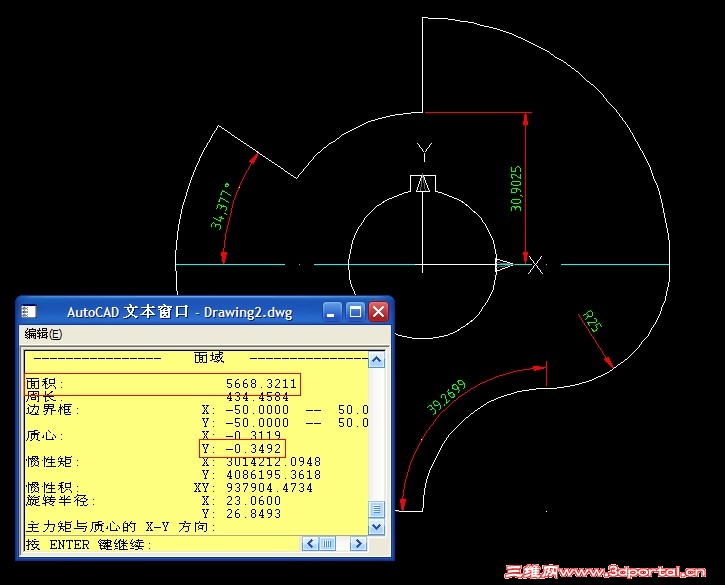Click the 边界框 bounding box label
This screenshot has height=585, width=725.
click(x=52, y=410)
